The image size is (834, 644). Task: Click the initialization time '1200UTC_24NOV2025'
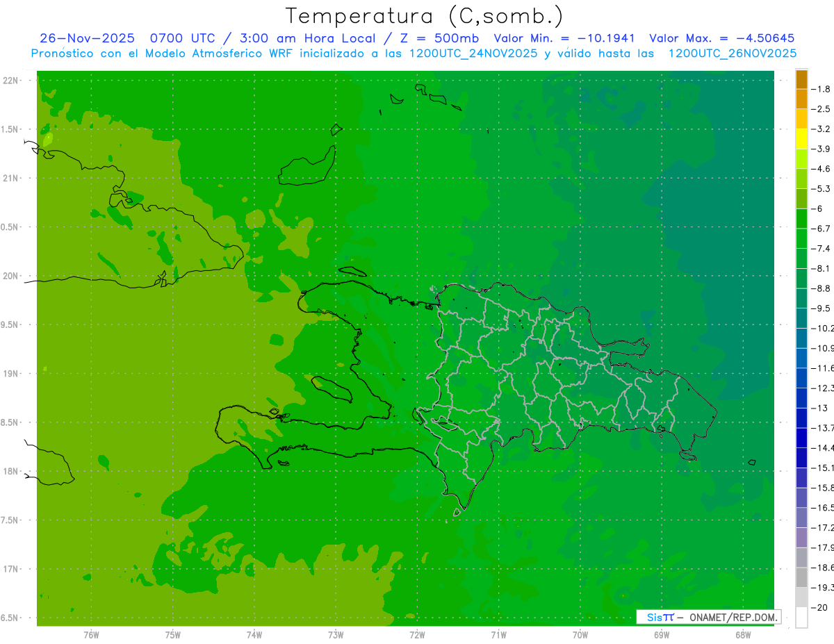[x=472, y=53]
